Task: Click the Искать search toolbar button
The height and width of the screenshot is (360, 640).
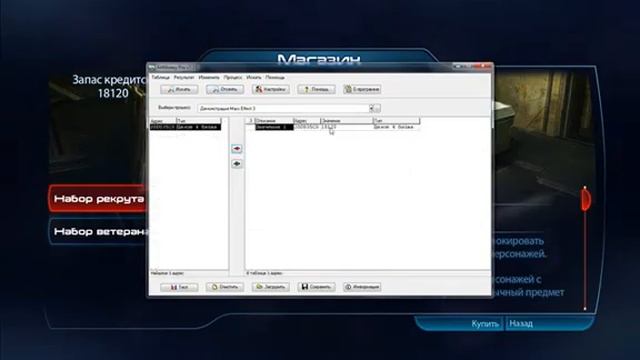Action: click(x=179, y=89)
